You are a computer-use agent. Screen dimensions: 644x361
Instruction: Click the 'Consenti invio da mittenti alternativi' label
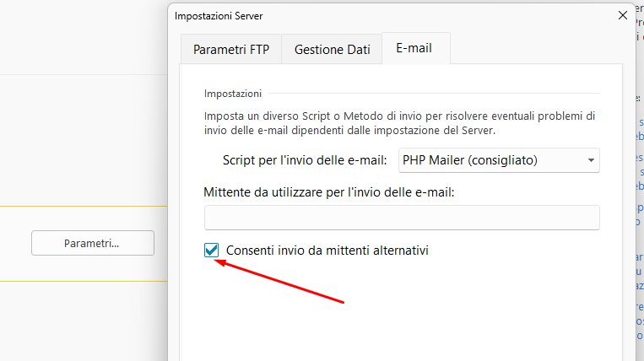coord(327,251)
